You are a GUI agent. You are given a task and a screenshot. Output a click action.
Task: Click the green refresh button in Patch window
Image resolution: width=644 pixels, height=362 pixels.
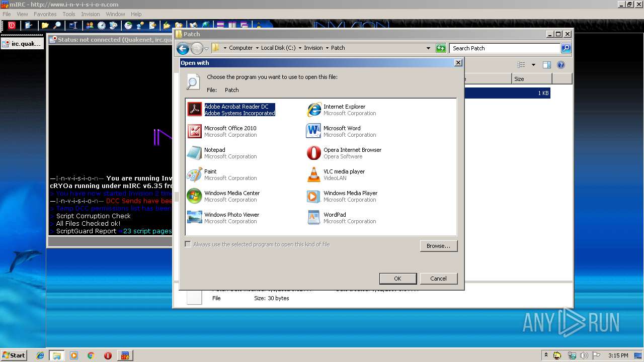[441, 48]
